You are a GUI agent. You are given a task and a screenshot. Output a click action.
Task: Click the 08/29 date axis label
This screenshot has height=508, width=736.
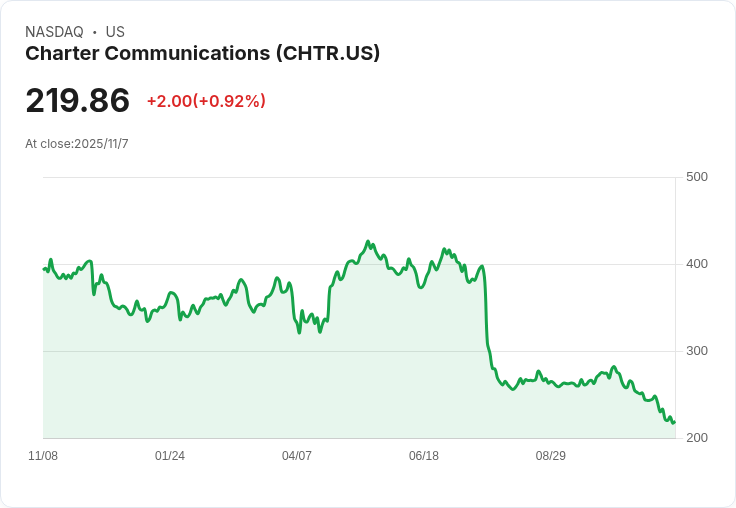[x=551, y=455]
